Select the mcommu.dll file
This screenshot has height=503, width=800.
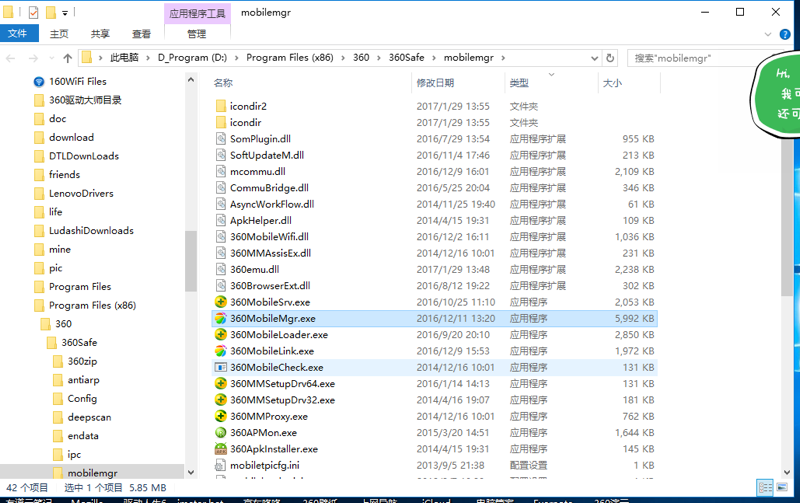tap(258, 171)
